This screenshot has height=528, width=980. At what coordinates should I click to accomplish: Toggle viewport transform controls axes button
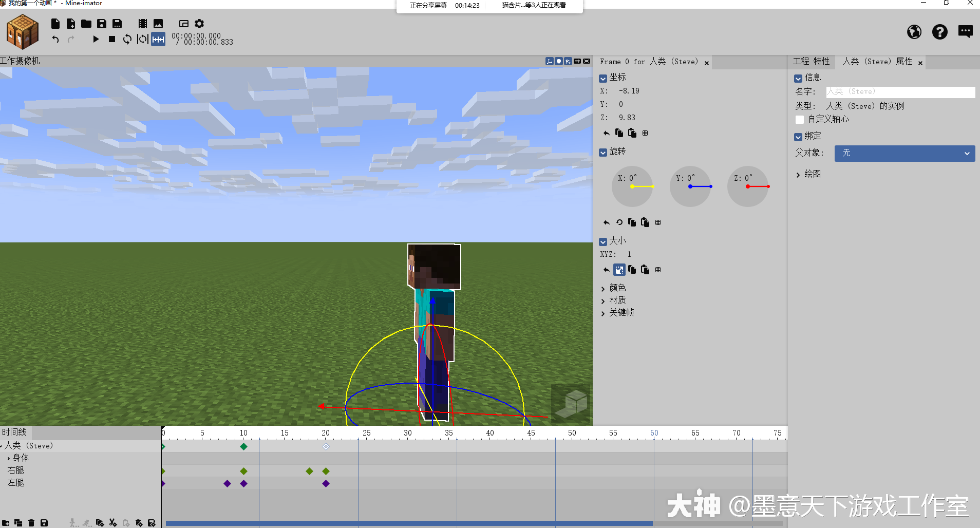coord(550,61)
